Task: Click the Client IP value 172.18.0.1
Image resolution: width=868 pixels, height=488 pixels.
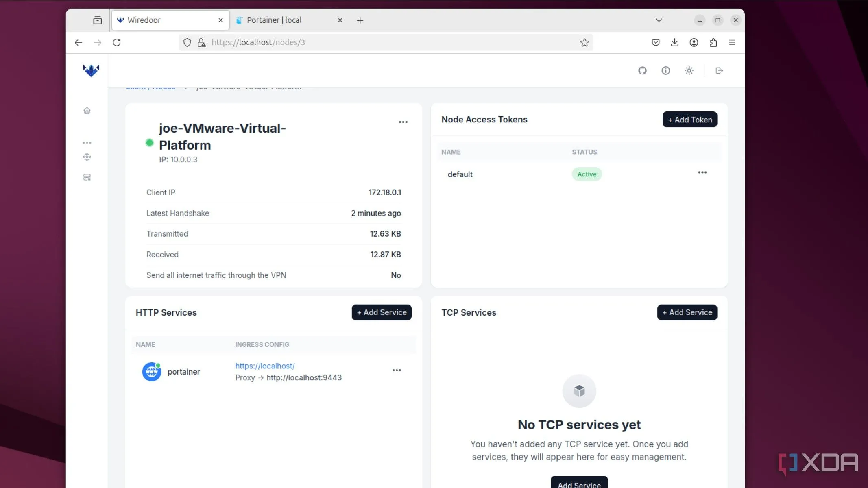Action: tap(385, 192)
